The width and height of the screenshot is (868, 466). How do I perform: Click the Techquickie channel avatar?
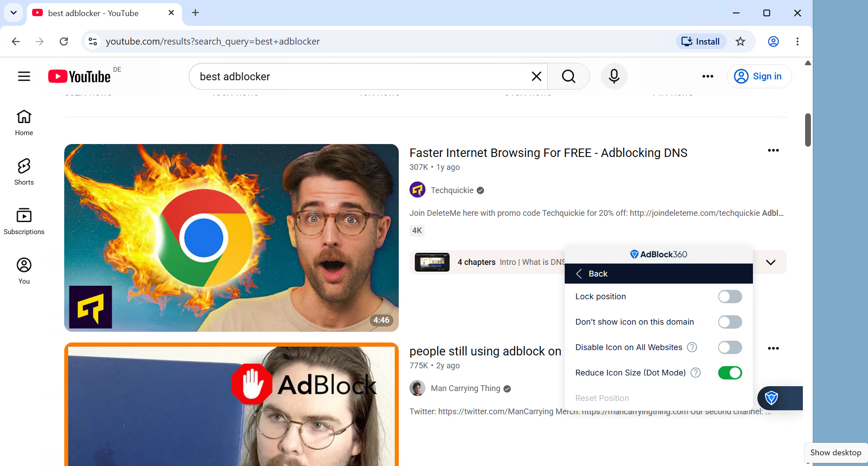[x=417, y=190]
